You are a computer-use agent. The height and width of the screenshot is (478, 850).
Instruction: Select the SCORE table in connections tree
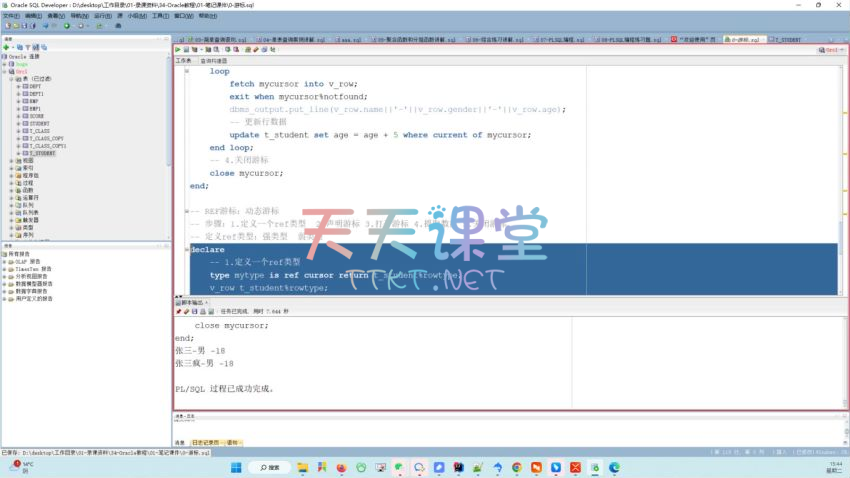coord(36,116)
